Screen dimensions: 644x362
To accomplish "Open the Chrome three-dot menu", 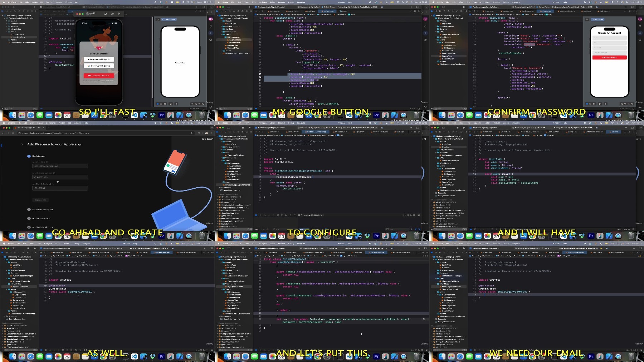I will (211, 133).
